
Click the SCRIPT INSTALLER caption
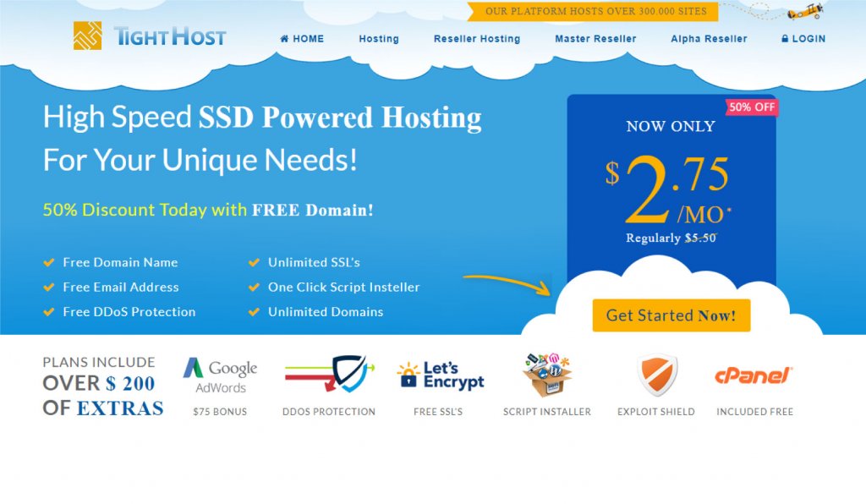[x=547, y=412]
